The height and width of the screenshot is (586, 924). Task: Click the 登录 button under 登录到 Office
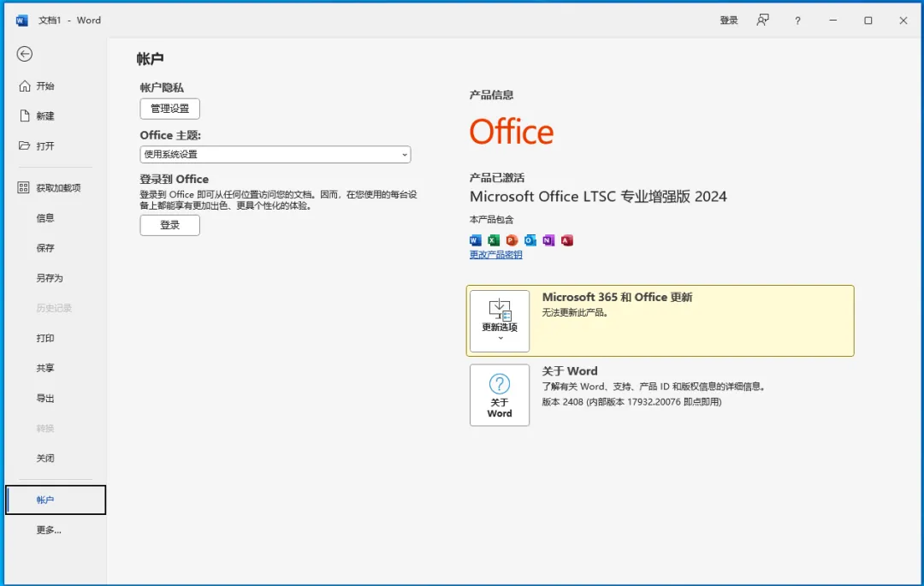[169, 225]
